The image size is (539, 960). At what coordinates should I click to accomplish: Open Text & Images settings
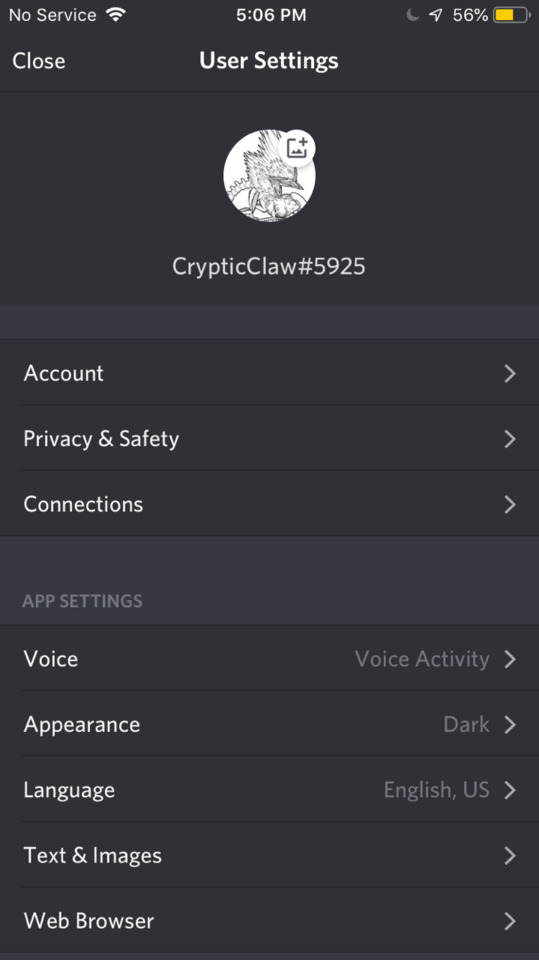coord(270,855)
